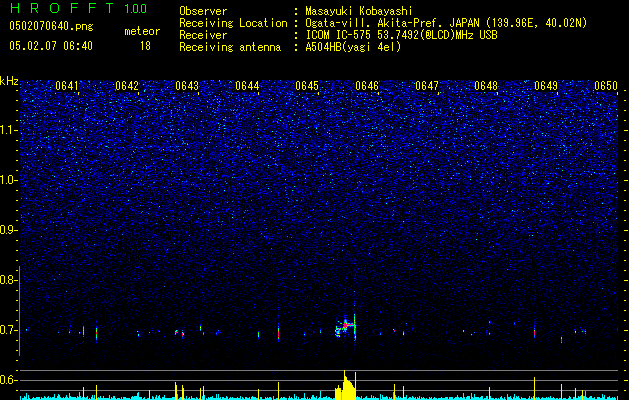Image resolution: width=629 pixels, height=400 pixels.
Task: Click the 0.8 kHz frequency tick label
Action: 8,280
